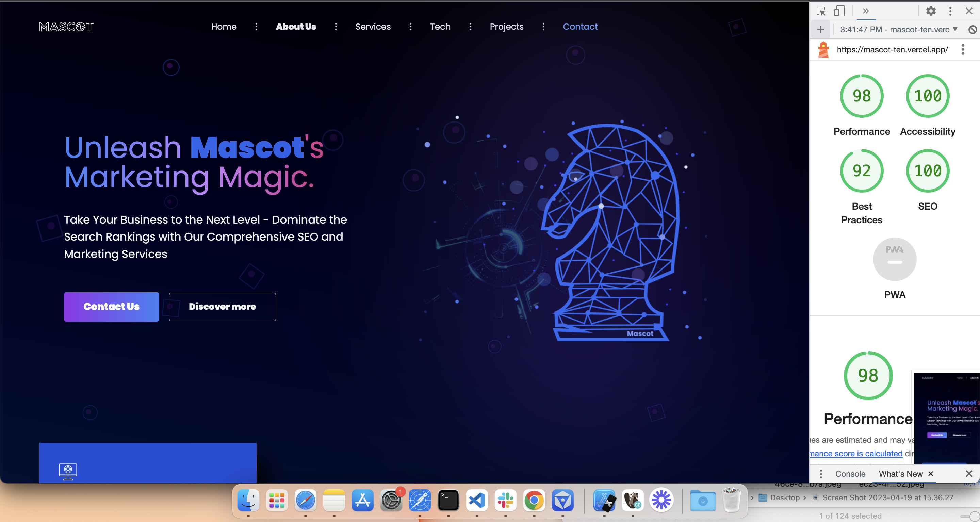The width and height of the screenshot is (980, 522).
Task: Toggle the device emulation toolbar
Action: click(839, 11)
